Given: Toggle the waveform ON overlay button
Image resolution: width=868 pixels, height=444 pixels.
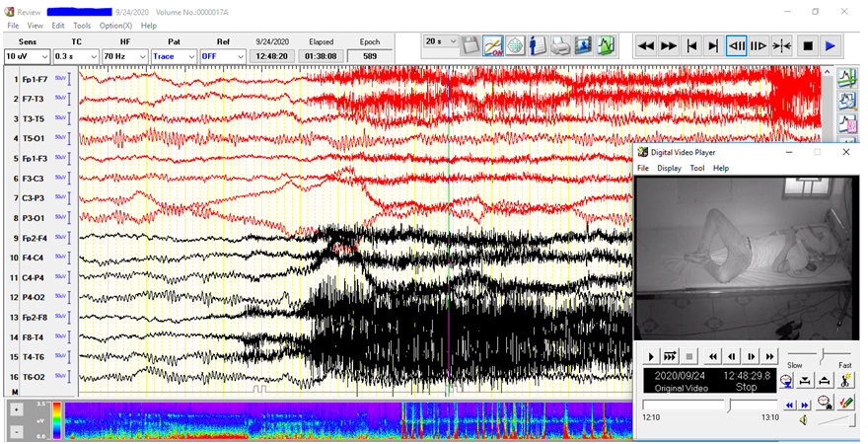Looking at the screenshot, I should 492,45.
